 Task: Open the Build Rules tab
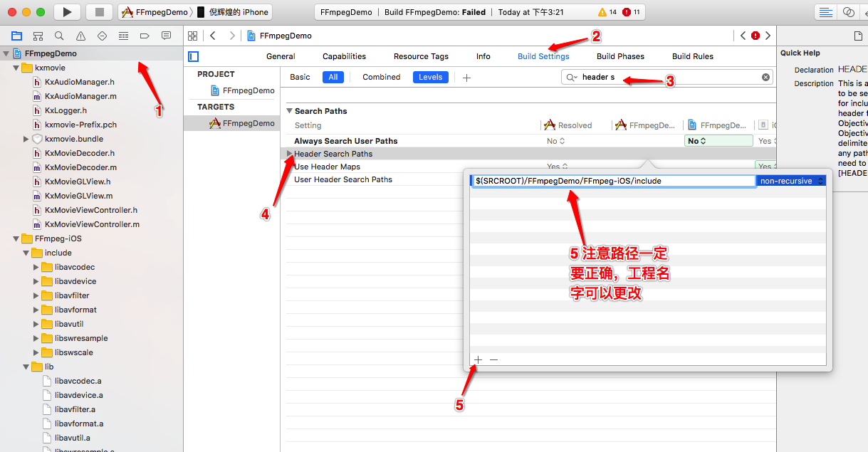(x=693, y=56)
